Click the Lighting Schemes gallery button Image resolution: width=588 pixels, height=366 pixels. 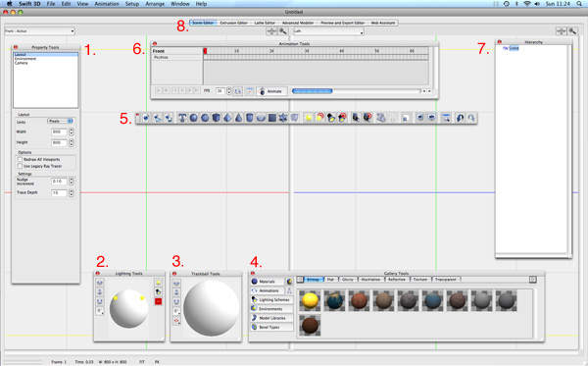pyautogui.click(x=271, y=299)
